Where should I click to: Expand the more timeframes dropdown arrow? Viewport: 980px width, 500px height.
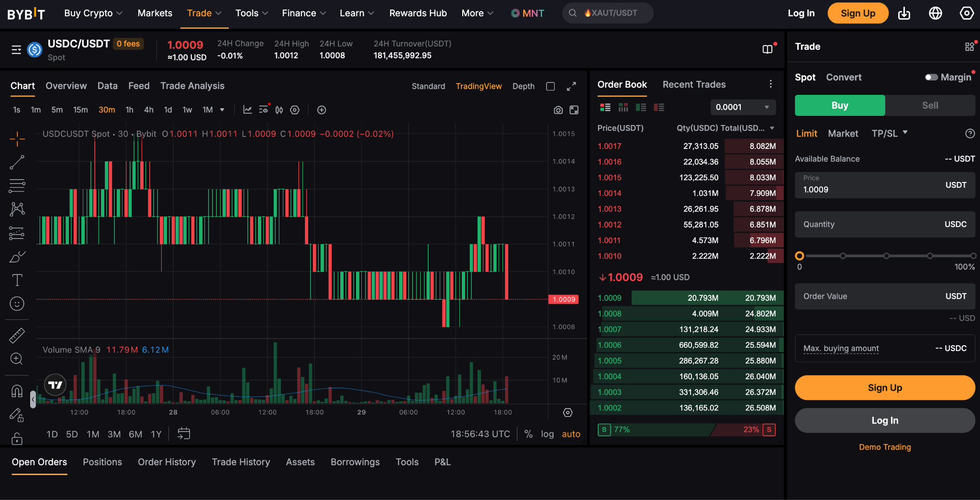click(x=222, y=110)
